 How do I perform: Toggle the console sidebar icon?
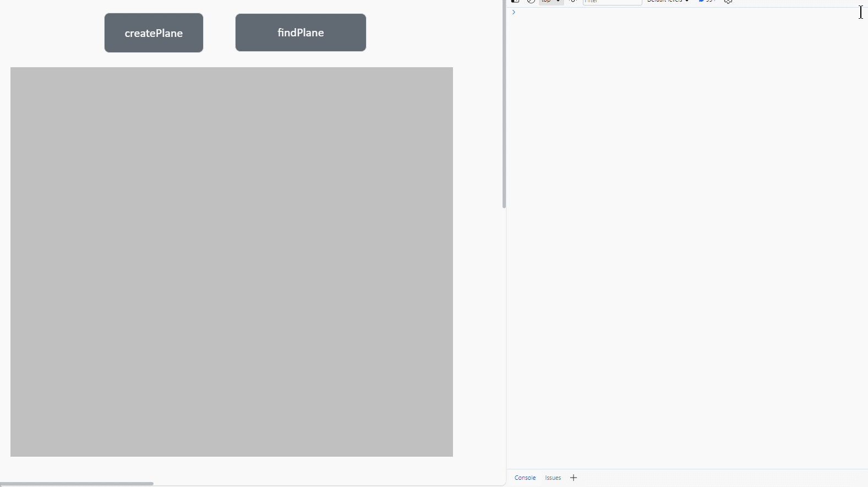click(515, 1)
